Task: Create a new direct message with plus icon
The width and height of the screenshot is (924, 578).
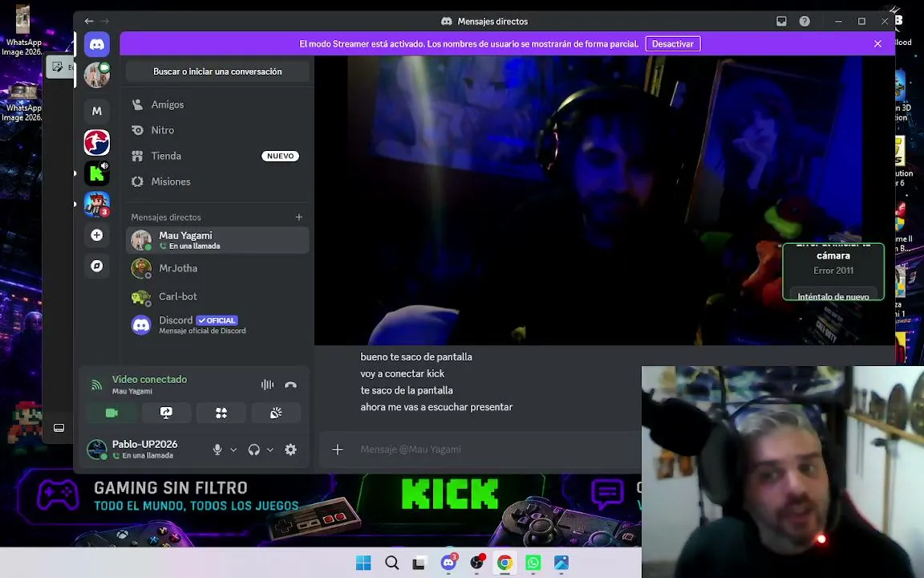Action: tap(298, 217)
